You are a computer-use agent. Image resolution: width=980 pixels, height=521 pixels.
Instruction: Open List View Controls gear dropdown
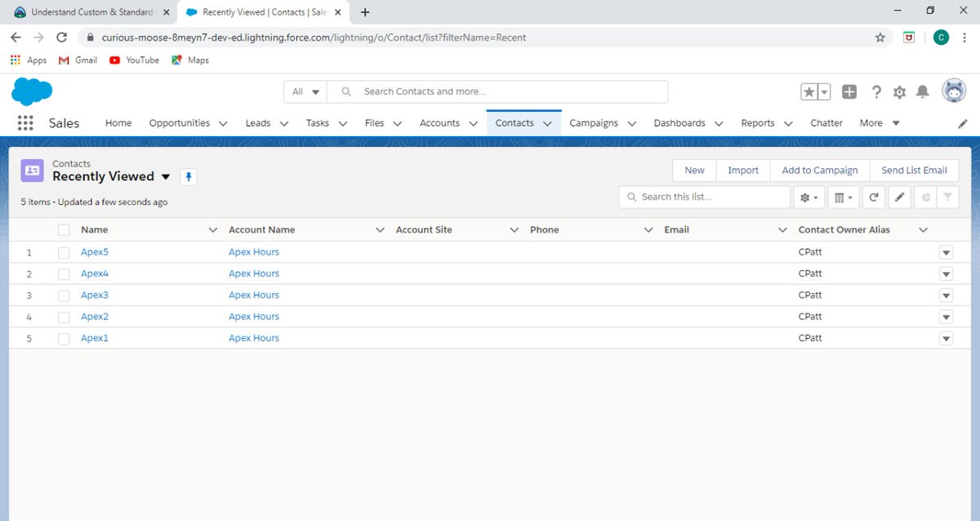coord(809,197)
